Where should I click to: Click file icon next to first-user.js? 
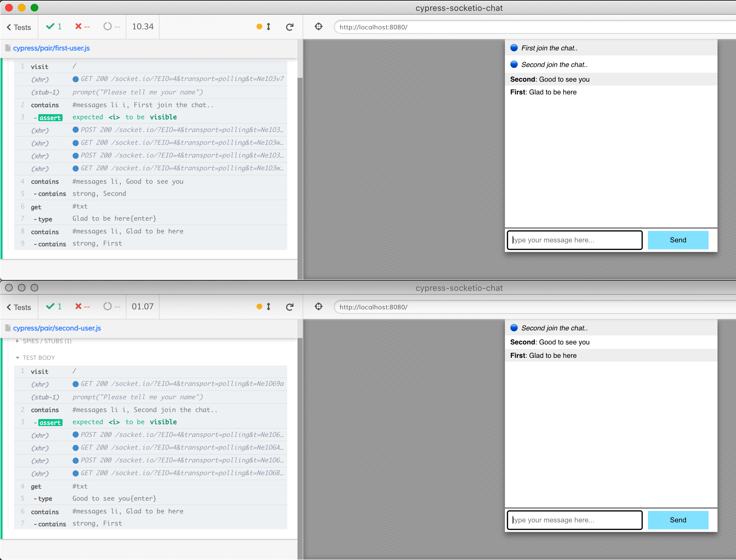8,48
